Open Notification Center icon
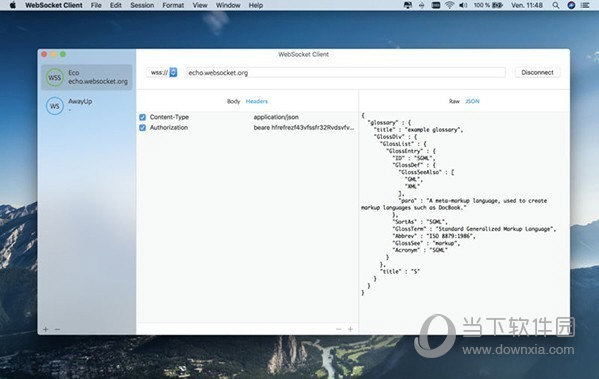The width and height of the screenshot is (599, 379). tap(585, 5)
